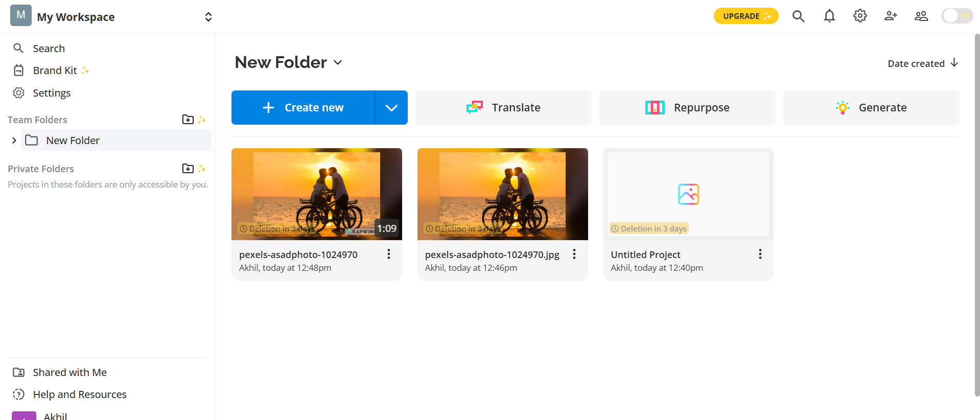980x420 pixels.
Task: Open Create new dropdown arrow
Action: [391, 107]
